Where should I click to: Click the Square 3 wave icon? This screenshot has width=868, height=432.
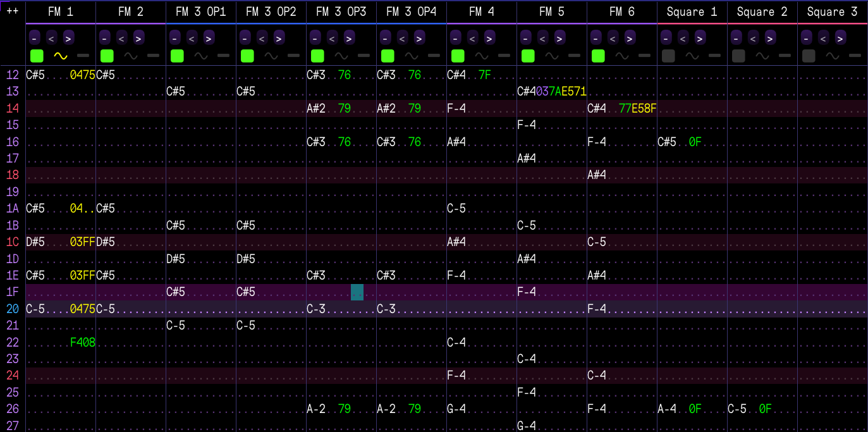pyautogui.click(x=833, y=56)
